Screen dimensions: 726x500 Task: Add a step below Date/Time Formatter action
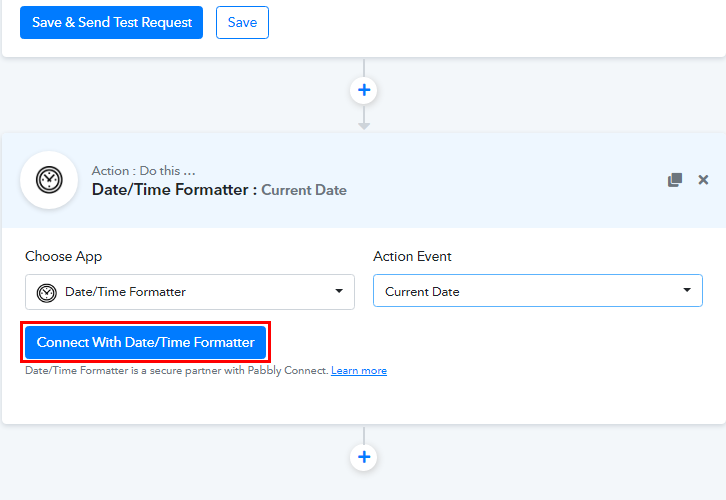pos(364,457)
